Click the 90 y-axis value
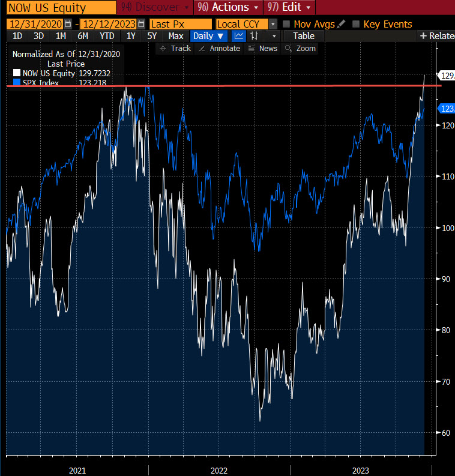The image size is (455, 476). (446, 279)
